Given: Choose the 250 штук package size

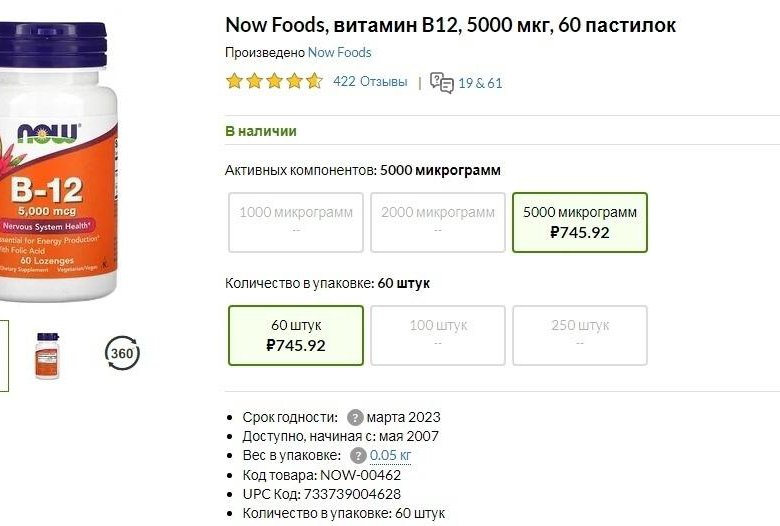Looking at the screenshot, I should [x=580, y=335].
